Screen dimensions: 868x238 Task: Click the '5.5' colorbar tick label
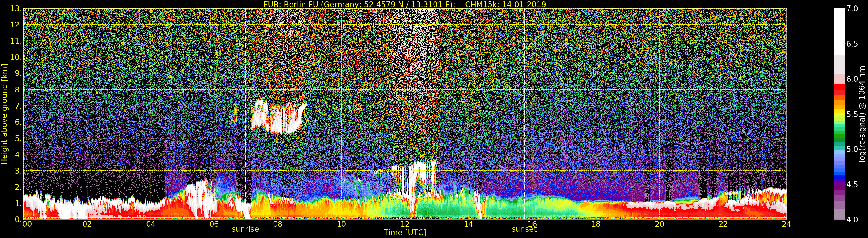point(852,114)
